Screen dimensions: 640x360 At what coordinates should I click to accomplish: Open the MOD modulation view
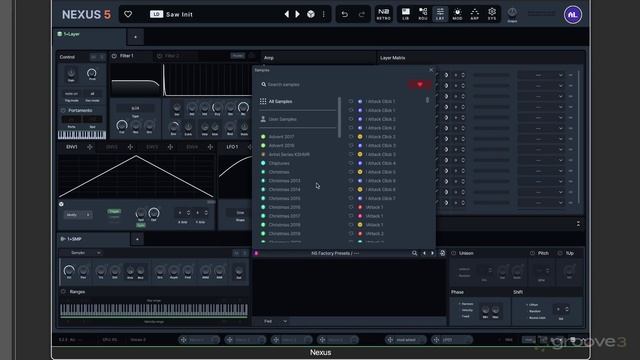click(457, 14)
